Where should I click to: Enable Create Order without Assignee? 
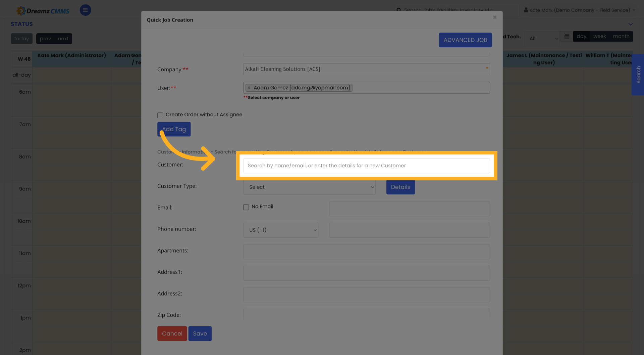pyautogui.click(x=160, y=115)
